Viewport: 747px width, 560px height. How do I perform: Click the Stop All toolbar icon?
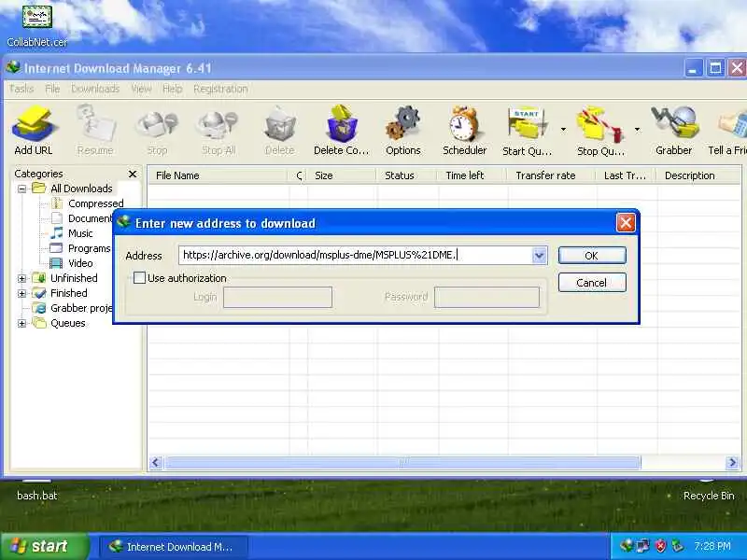click(218, 131)
